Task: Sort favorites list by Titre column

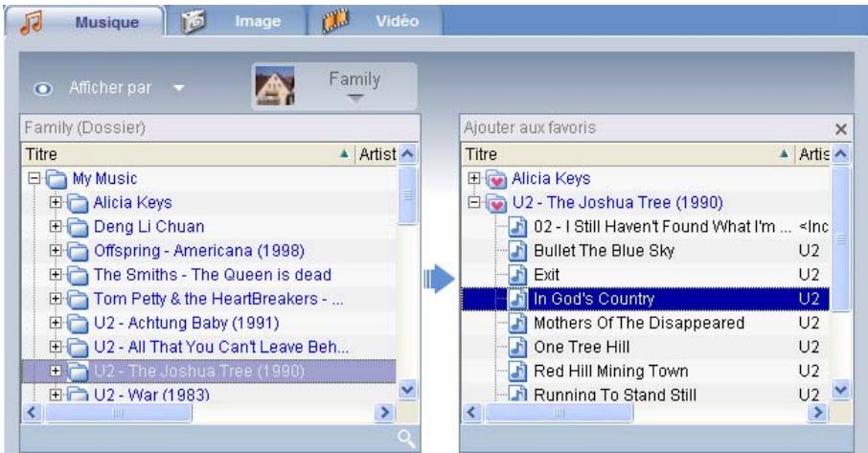Action: [628, 154]
